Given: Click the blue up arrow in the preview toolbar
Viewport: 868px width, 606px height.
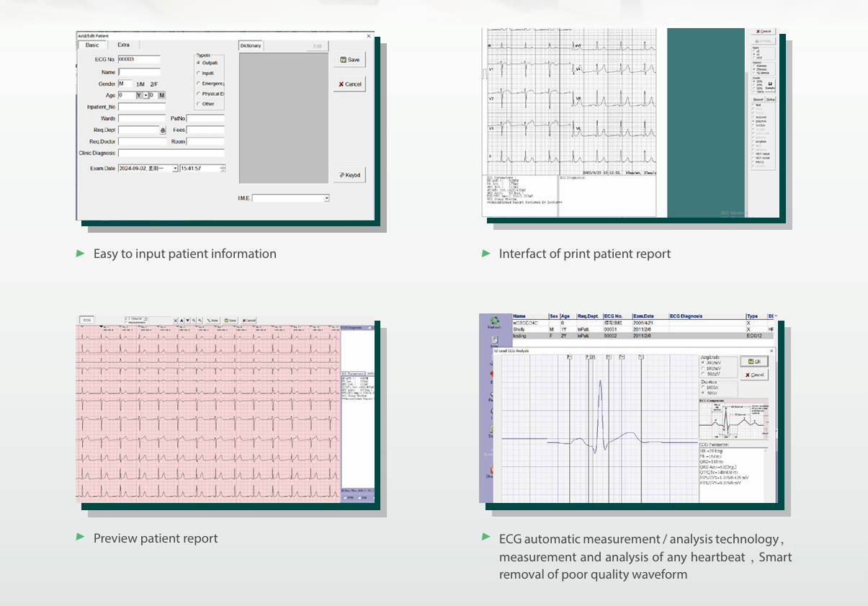Looking at the screenshot, I should pyautogui.click(x=181, y=320).
